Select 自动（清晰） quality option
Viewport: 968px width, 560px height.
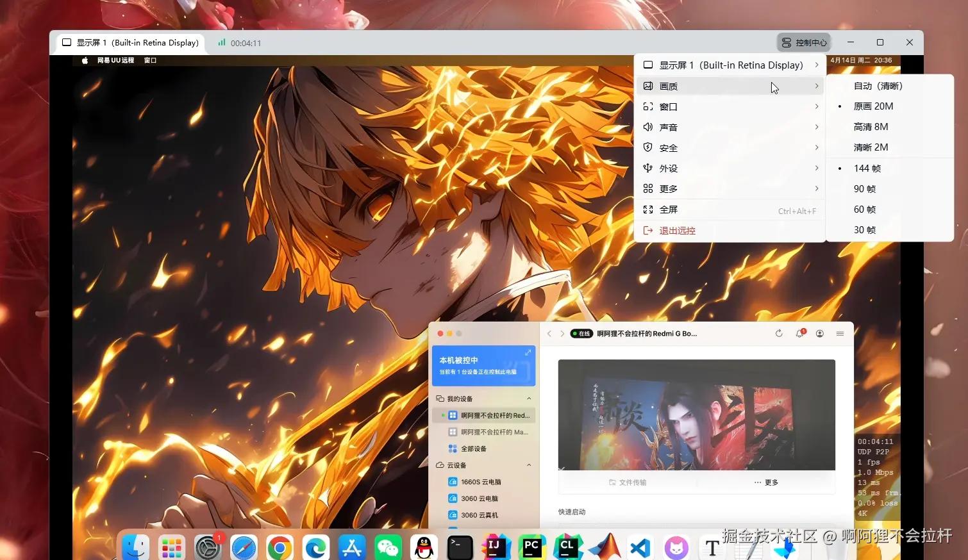(x=890, y=86)
